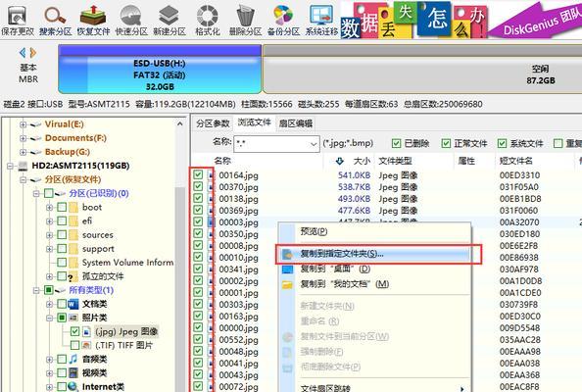Select System Volume Inform folder
This screenshot has height=392, width=582.
(127, 263)
